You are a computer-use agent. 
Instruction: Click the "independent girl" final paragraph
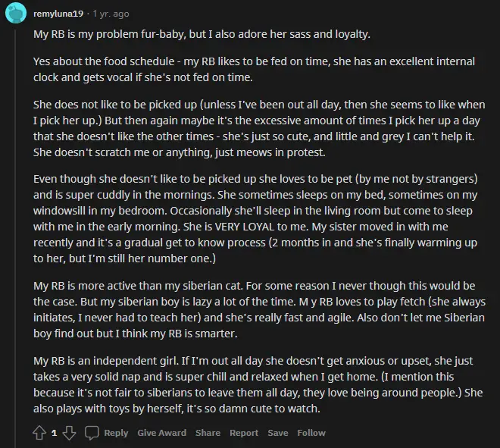pyautogui.click(x=258, y=384)
